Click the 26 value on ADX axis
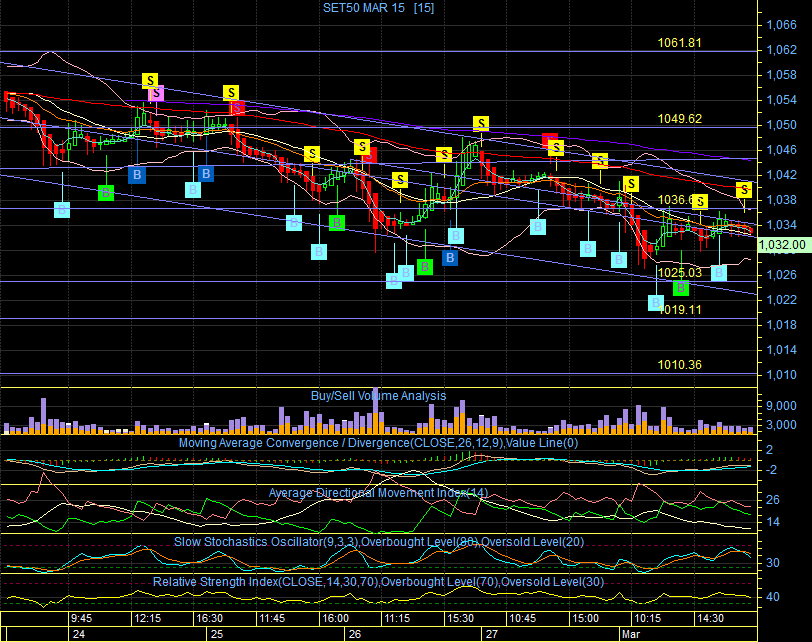Viewport: 812px width, 642px height. click(773, 500)
